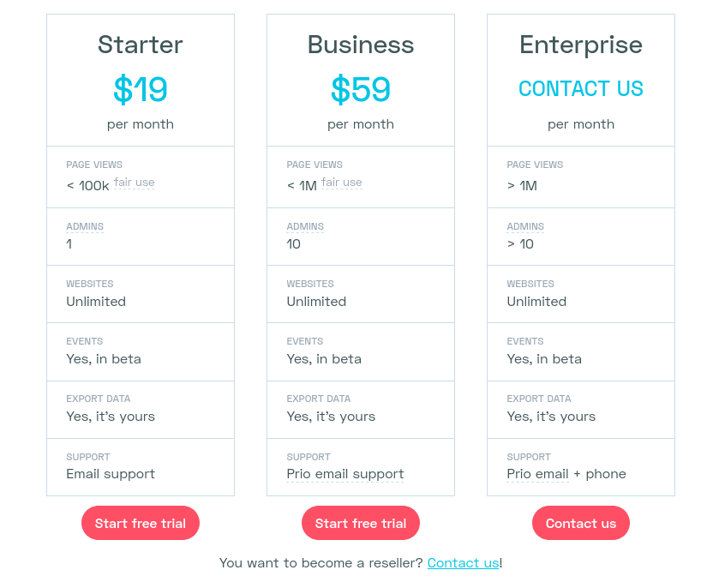Click ADMINS label in Enterprise column
Viewport: 725px width, 588px height.
coord(525,226)
